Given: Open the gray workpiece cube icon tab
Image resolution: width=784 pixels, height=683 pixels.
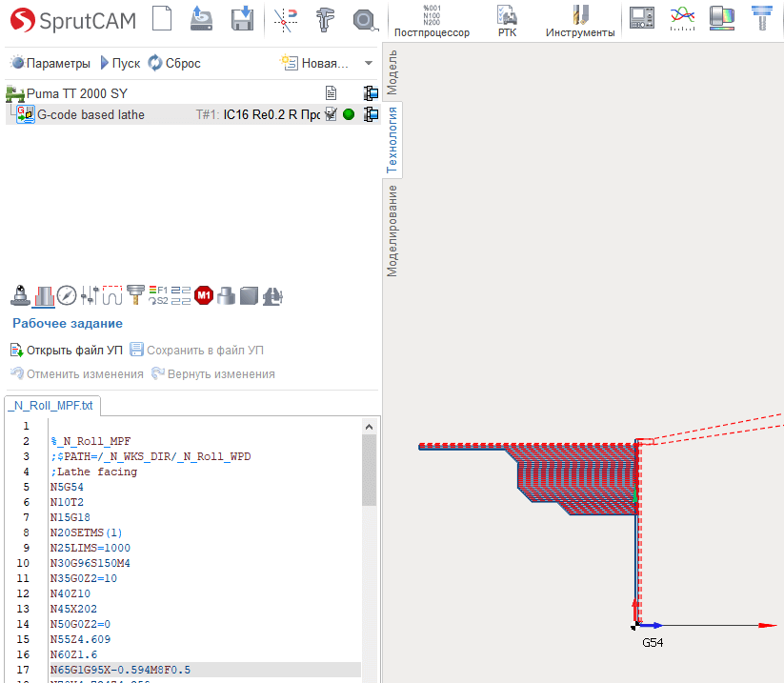Looking at the screenshot, I should [249, 295].
